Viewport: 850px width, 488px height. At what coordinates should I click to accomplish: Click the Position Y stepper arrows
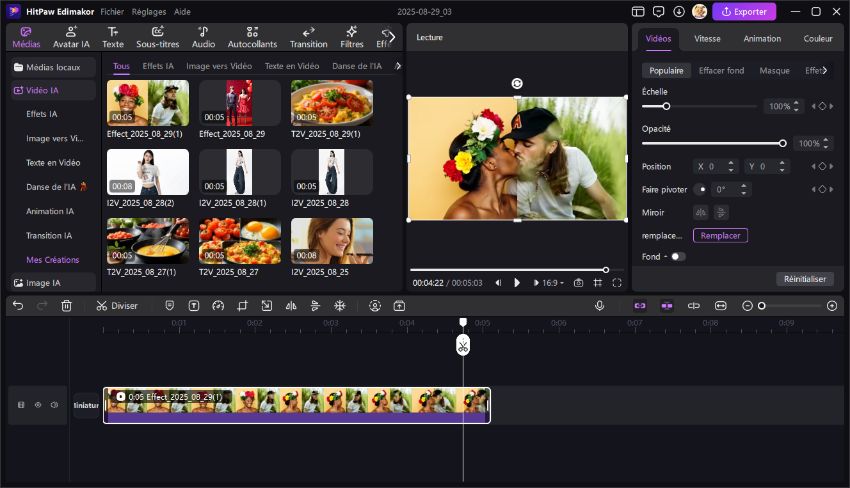point(782,166)
